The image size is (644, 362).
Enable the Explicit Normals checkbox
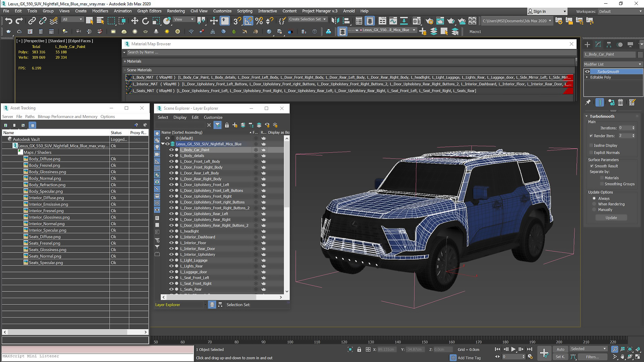591,153
